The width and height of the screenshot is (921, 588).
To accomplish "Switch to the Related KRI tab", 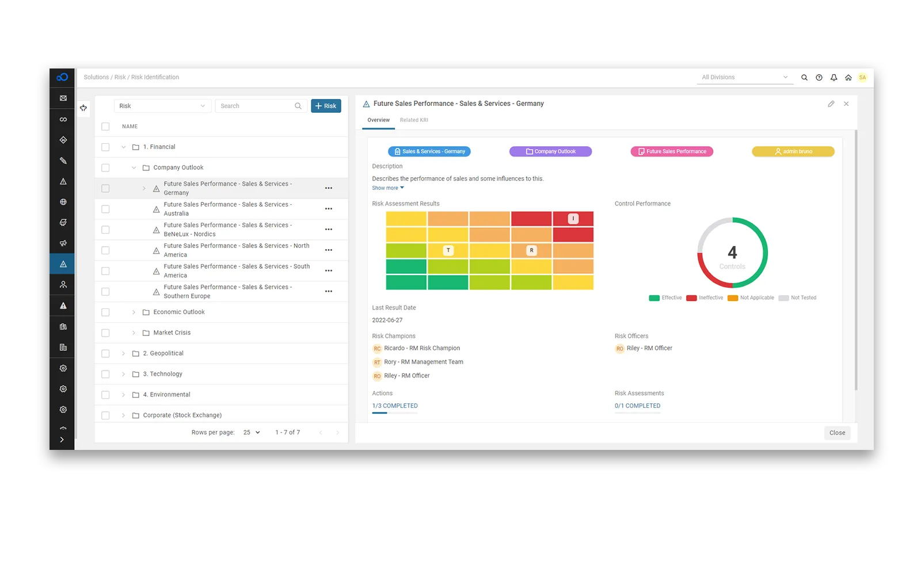I will point(414,120).
